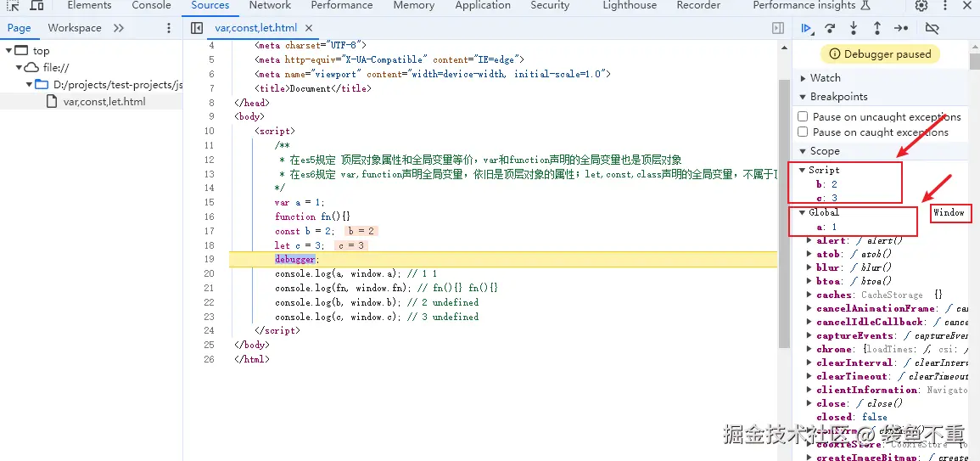Deactivate all breakpoints
Image resolution: width=980 pixels, height=461 pixels.
pyautogui.click(x=932, y=28)
